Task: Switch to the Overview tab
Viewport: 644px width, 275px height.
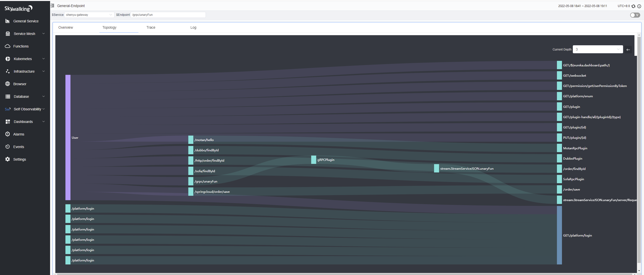Action: pos(66,27)
